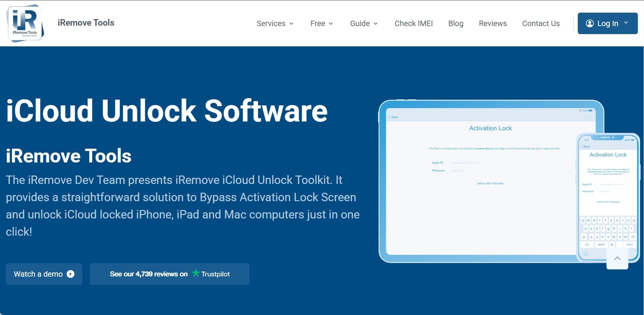
Task: Click the Trustpilot star icon
Action: tap(196, 273)
